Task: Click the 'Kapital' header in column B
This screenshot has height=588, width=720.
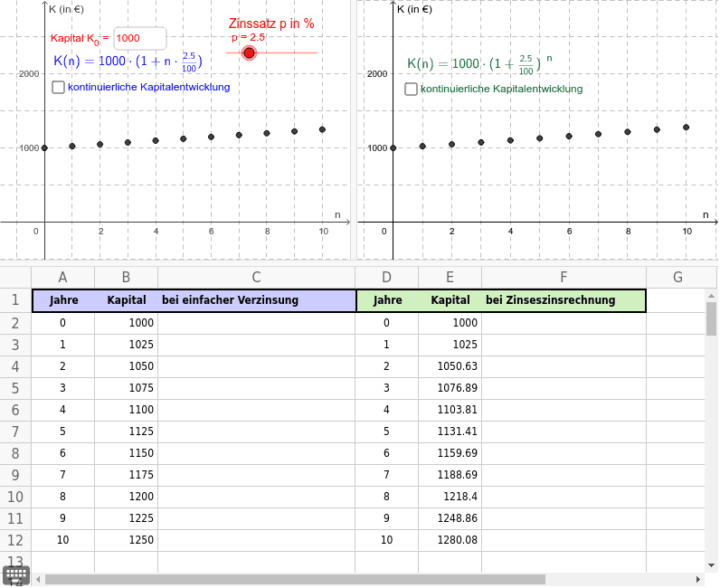Action: point(127,300)
